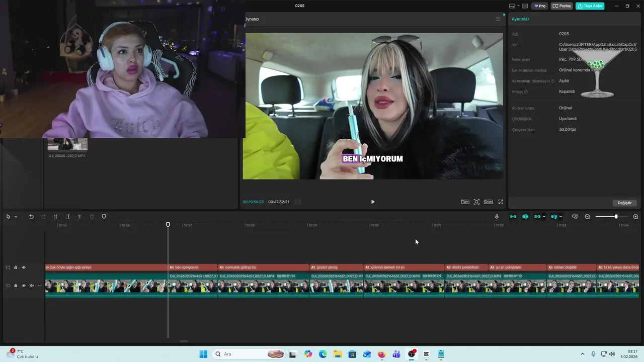Add a marker with shield icon
The width and height of the screenshot is (644, 362).
[x=104, y=217]
